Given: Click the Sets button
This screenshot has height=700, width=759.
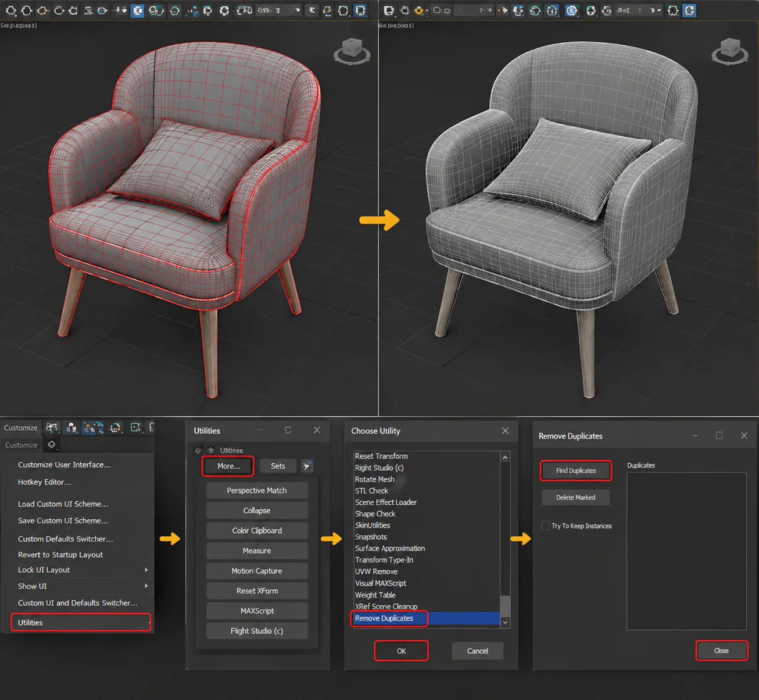Looking at the screenshot, I should tap(278, 466).
